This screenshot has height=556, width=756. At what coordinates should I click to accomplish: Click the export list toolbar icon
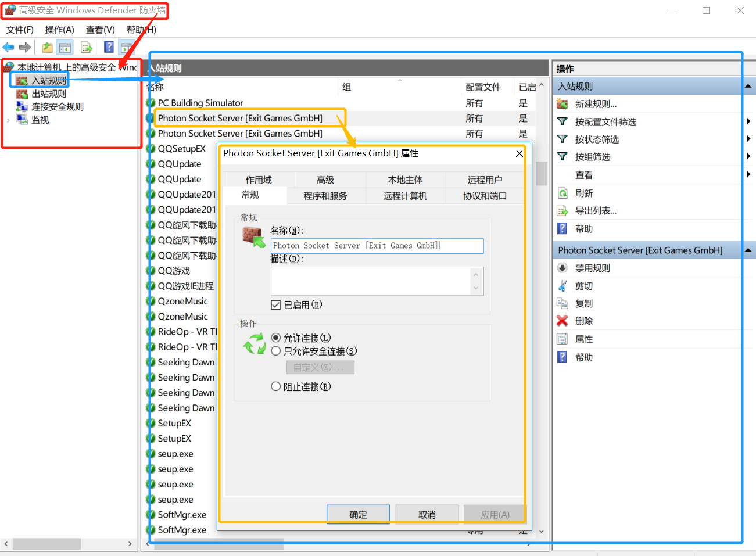(x=87, y=48)
